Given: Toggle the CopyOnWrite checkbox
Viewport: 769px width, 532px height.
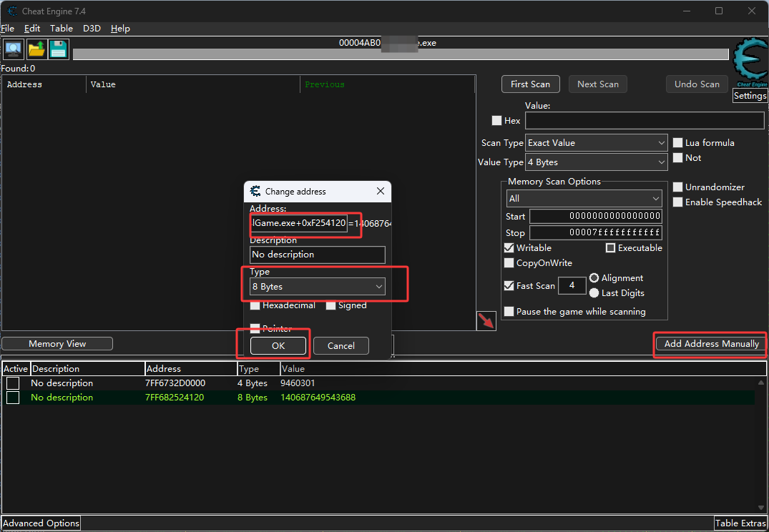Looking at the screenshot, I should coord(509,263).
